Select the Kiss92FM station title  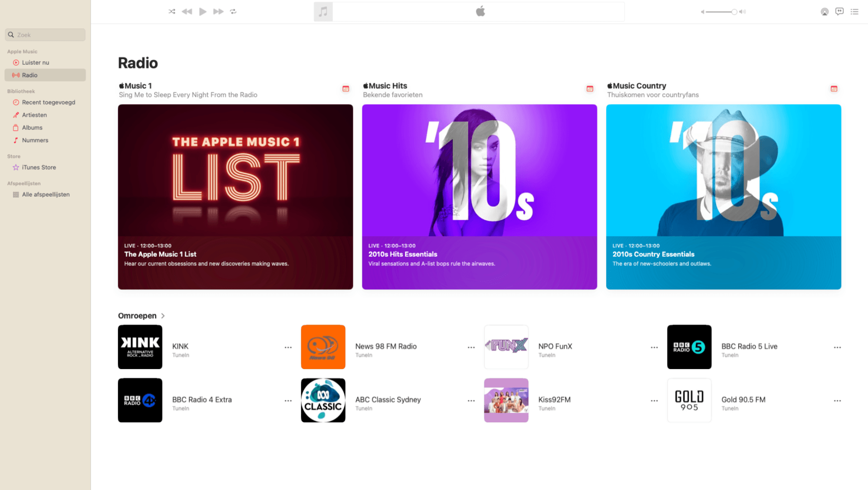(x=554, y=399)
